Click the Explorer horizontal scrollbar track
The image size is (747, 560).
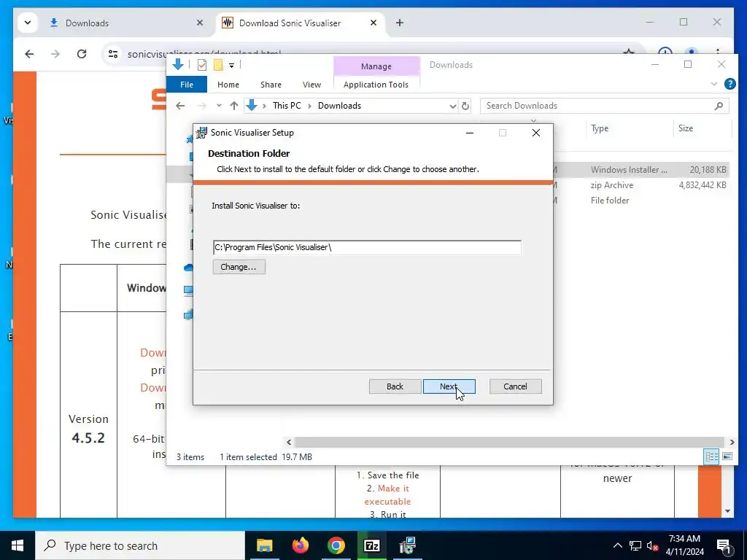(x=509, y=442)
